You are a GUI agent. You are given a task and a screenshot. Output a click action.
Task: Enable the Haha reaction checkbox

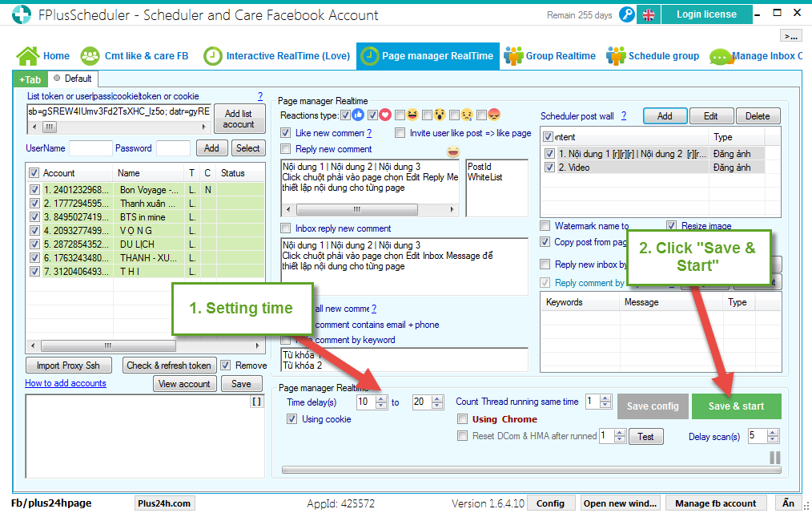point(400,115)
